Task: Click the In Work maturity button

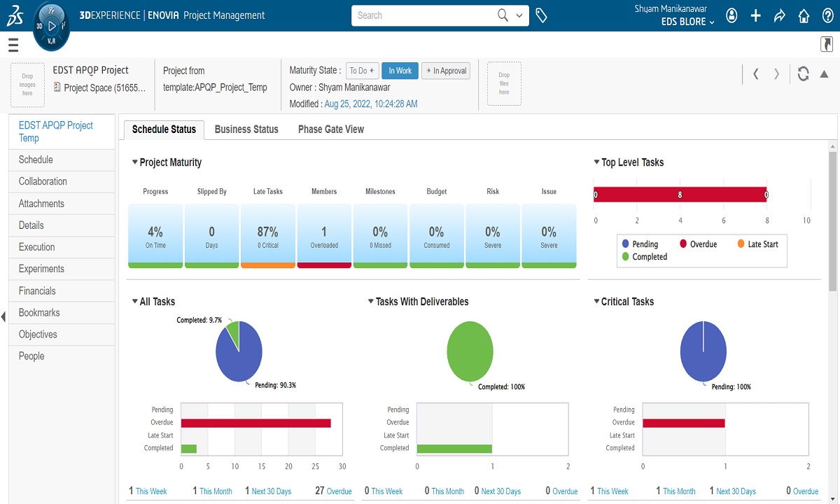Action: pos(400,71)
